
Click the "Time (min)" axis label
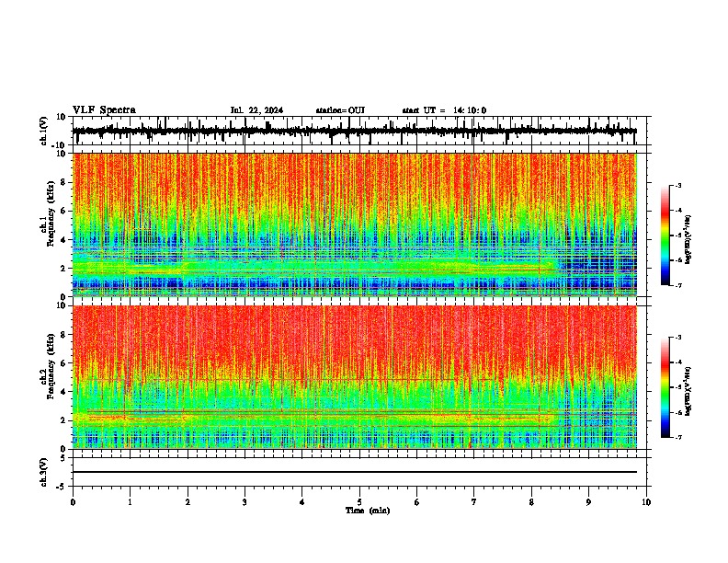pyautogui.click(x=368, y=511)
